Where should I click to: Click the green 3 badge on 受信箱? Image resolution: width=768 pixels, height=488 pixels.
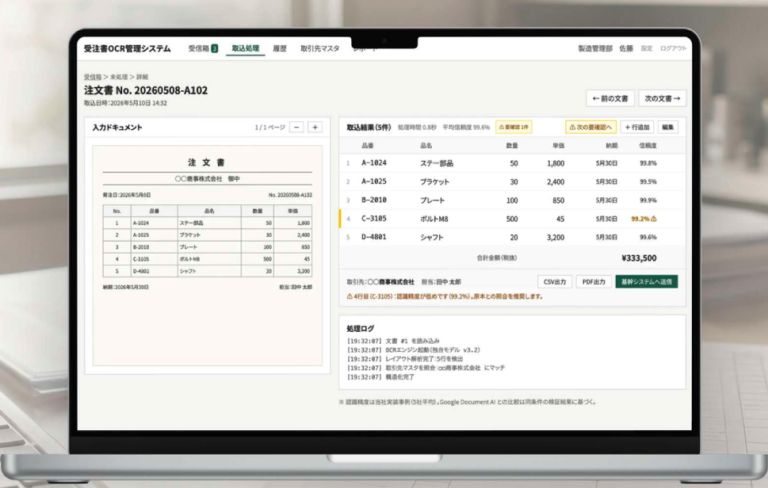pos(215,49)
